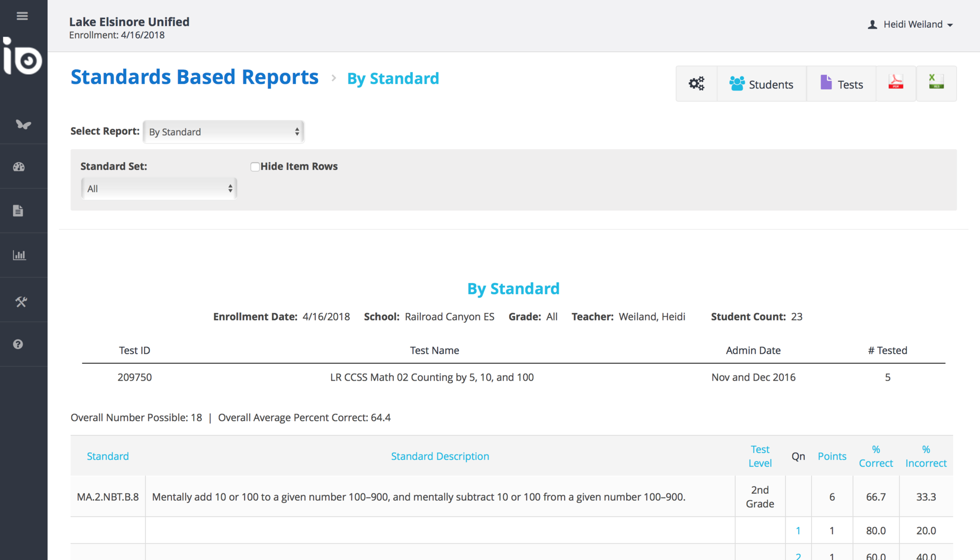Viewport: 980px width, 560px height.
Task: Open the bar chart reports sidebar icon
Action: (x=19, y=255)
